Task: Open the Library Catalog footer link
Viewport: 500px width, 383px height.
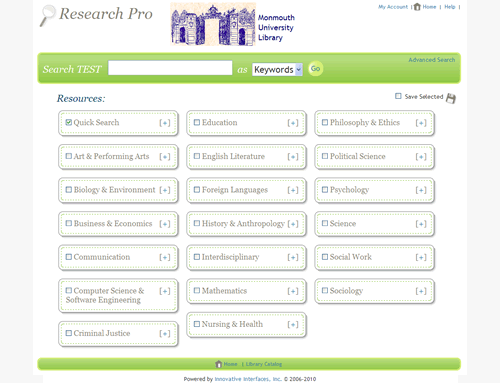Action: [264, 364]
